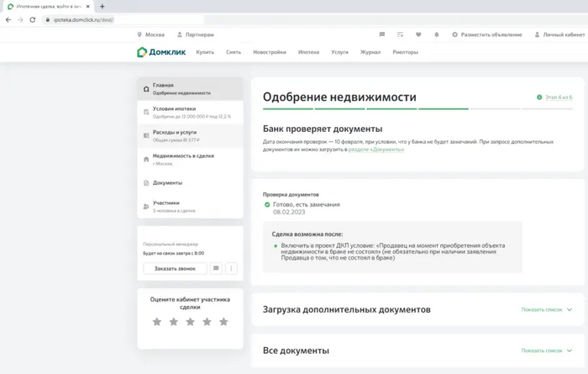Open the Москва city selector
This screenshot has height=374, width=588.
(x=151, y=34)
